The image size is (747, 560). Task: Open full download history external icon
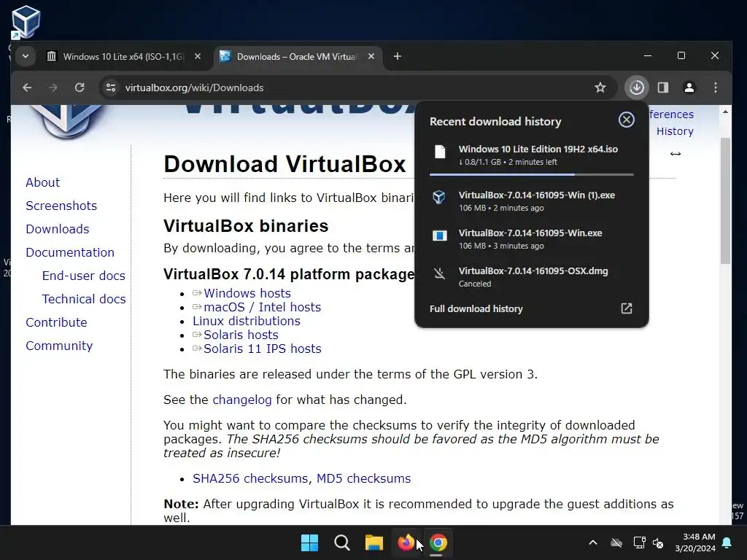[627, 308]
